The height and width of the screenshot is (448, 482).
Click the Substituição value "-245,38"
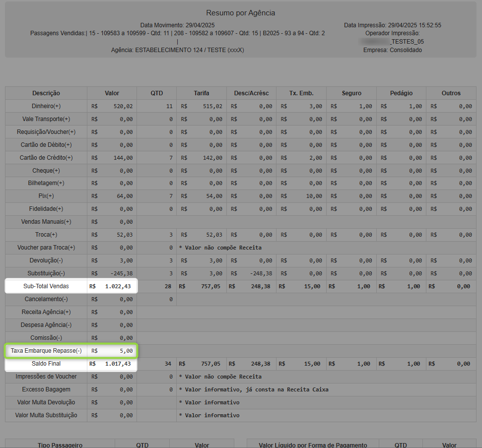coord(122,273)
